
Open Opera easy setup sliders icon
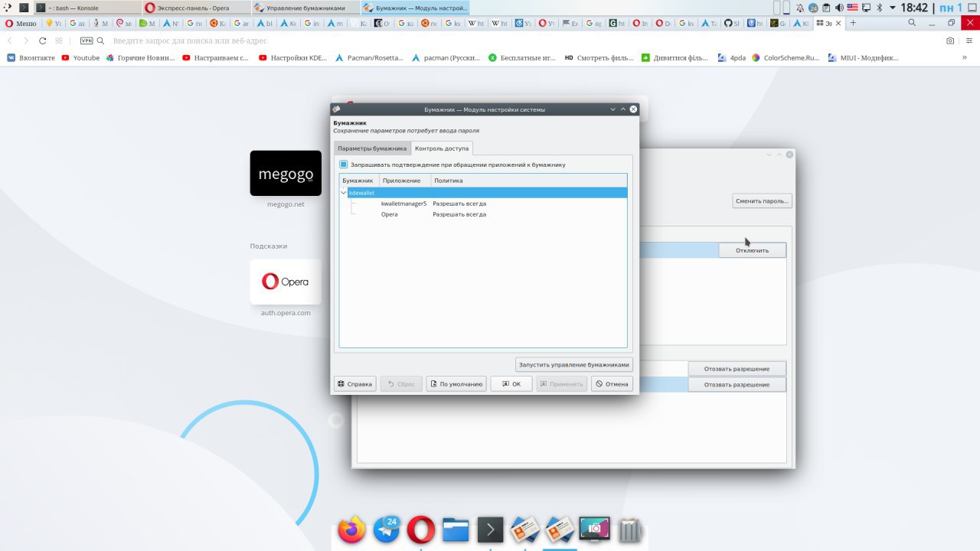coord(970,41)
